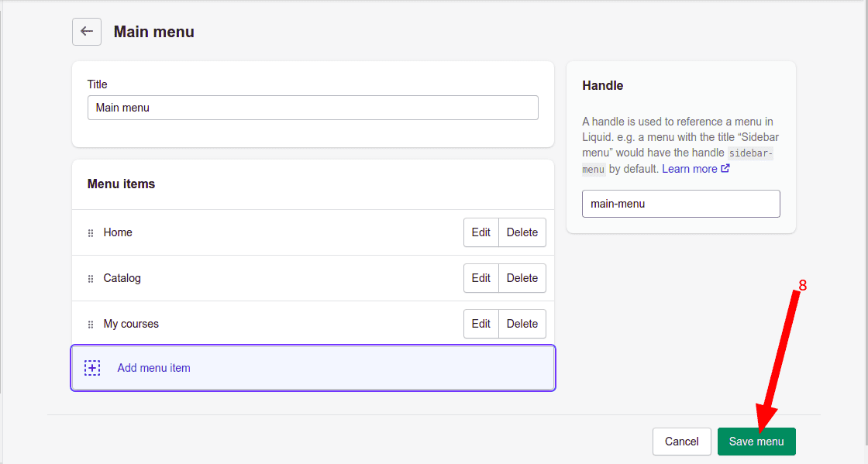Focus the Handle field containing main-menu
The image size is (868, 464).
680,204
